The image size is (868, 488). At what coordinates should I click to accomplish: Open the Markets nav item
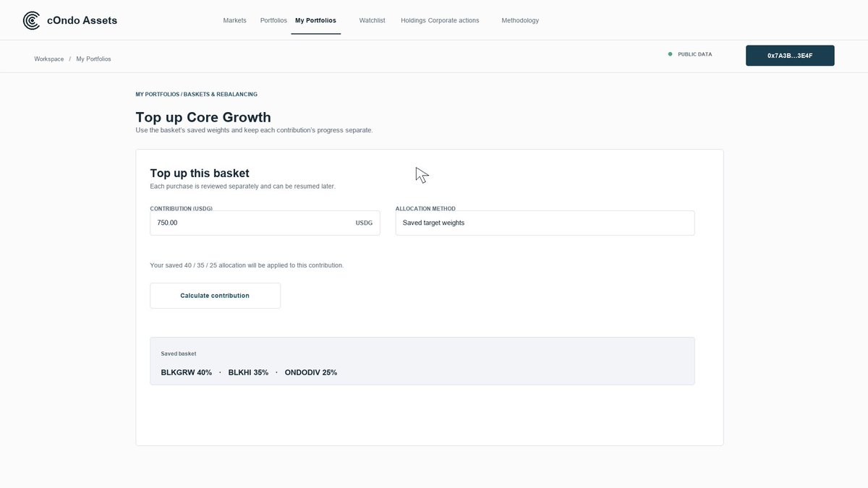click(234, 20)
